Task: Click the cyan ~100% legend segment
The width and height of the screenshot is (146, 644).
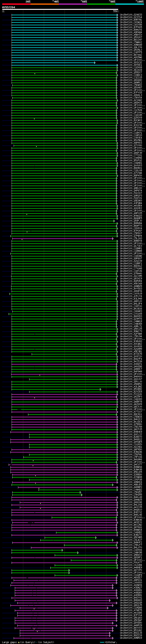Action: click(x=130, y=4)
